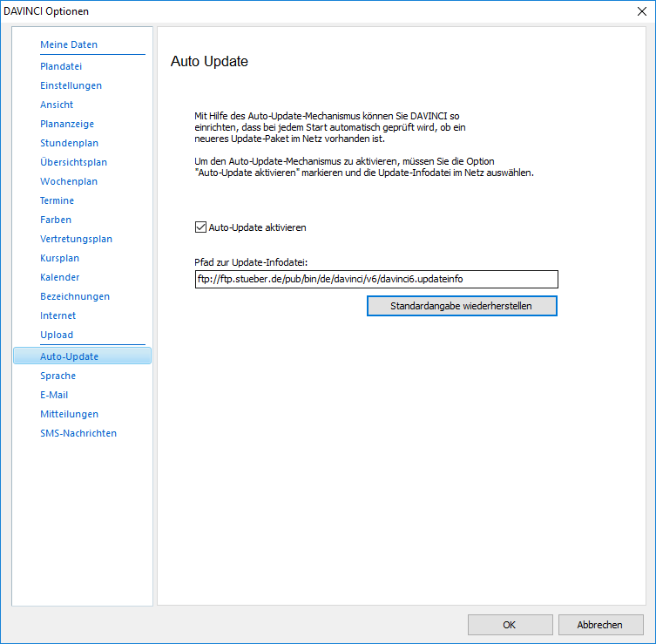Switch to Wochenplan settings

tap(69, 181)
